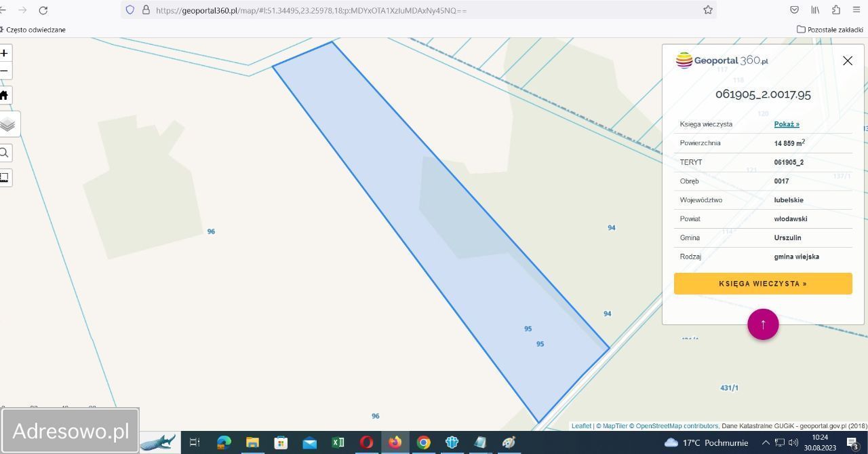Viewport: 868px width, 454px height.
Task: Click the purple scroll-up arrow button
Action: [x=763, y=324]
